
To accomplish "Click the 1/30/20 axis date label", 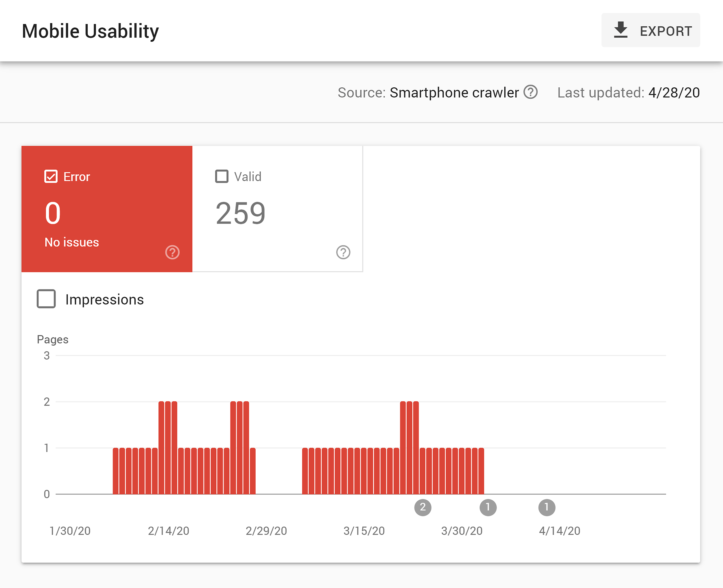I will coord(70,531).
